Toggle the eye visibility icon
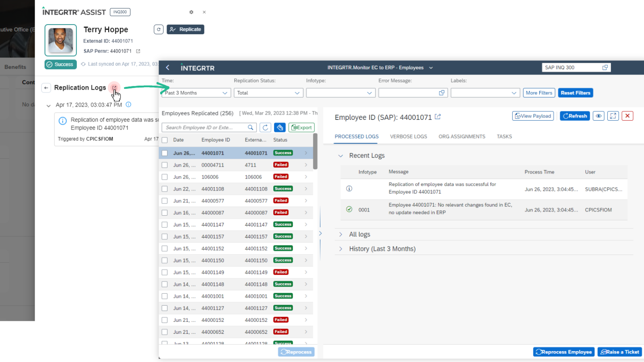 (599, 116)
